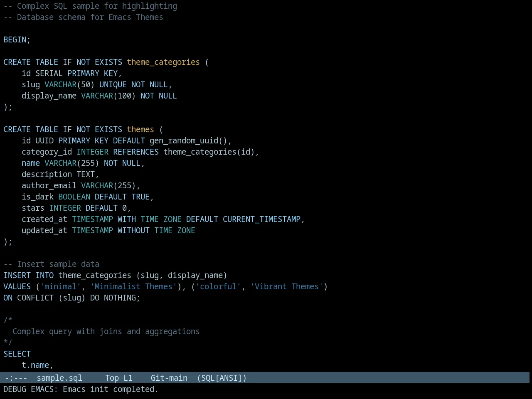Viewport: 532px width, 399px height.
Task: Place cursor on the BEGIN; statement
Action: (x=17, y=39)
